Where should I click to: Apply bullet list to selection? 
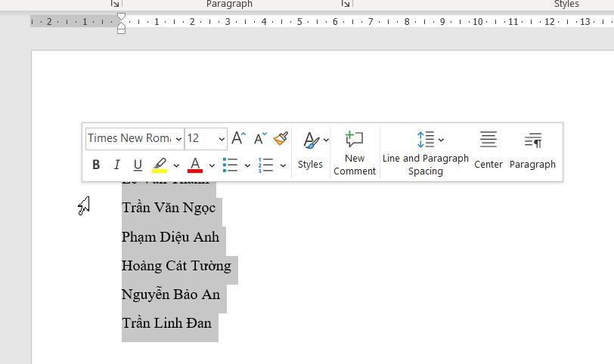click(x=230, y=165)
